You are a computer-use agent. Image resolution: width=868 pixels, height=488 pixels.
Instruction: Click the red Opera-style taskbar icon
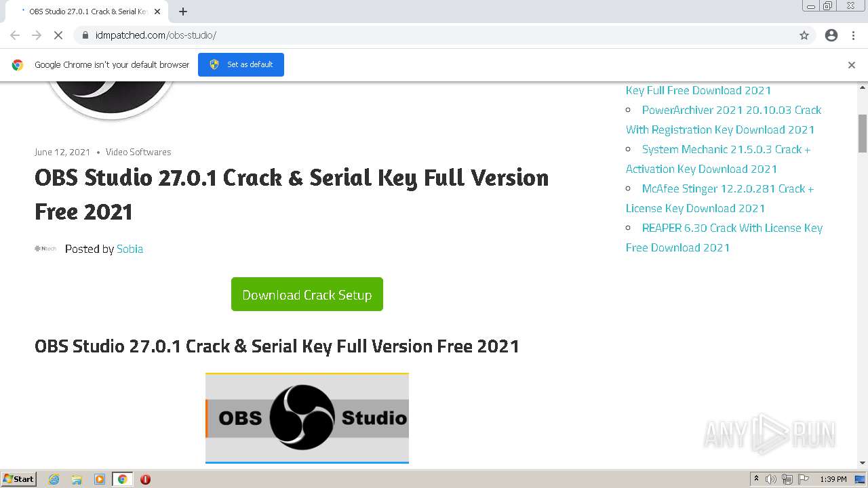click(145, 479)
